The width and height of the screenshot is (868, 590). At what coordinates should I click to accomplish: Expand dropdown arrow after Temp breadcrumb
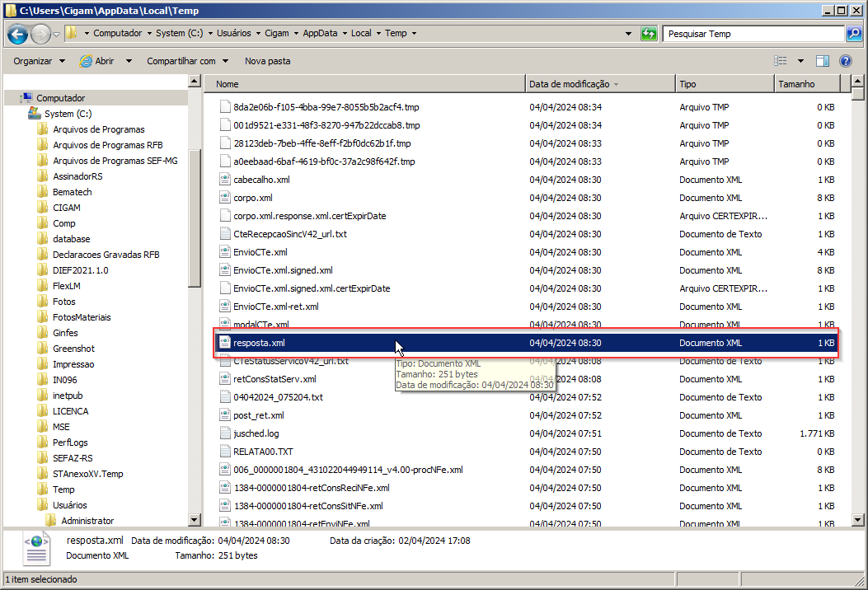(x=414, y=33)
